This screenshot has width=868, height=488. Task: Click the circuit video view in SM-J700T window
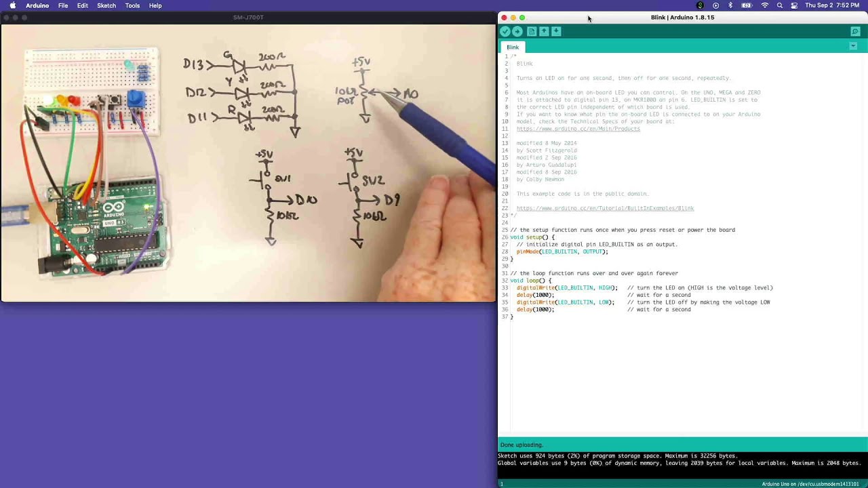tap(248, 163)
